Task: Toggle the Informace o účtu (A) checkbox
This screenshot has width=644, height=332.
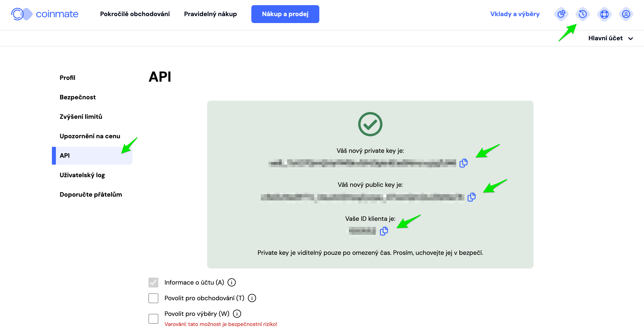Action: 153,282
